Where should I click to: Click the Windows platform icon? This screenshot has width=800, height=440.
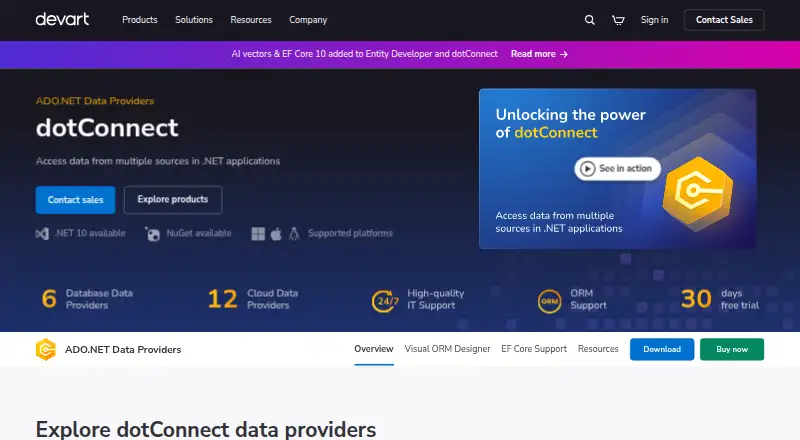pos(258,233)
